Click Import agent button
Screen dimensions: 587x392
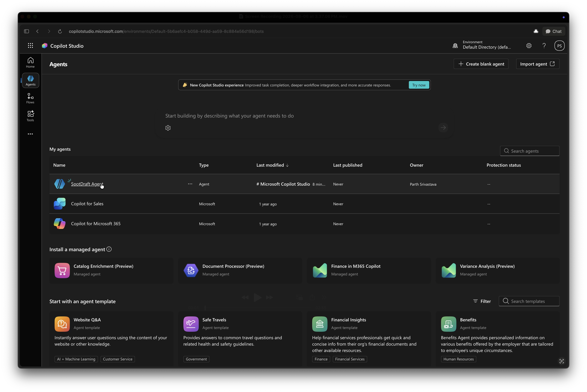click(538, 64)
